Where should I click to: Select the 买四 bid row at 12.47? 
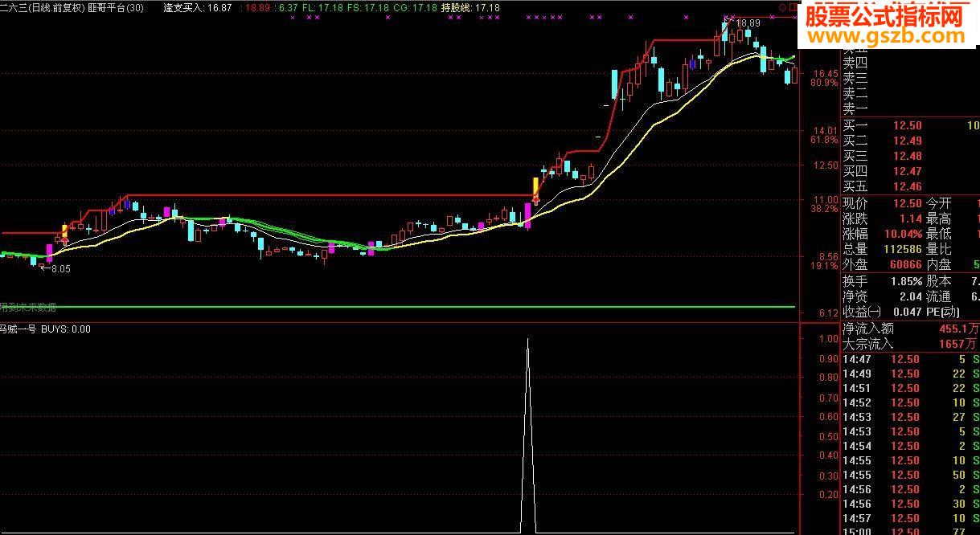pos(910,171)
